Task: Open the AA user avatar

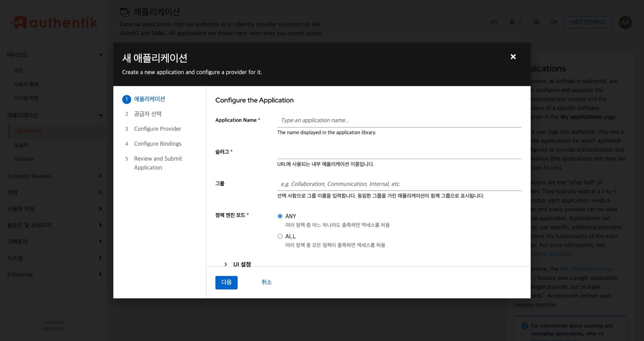Action: (x=625, y=22)
